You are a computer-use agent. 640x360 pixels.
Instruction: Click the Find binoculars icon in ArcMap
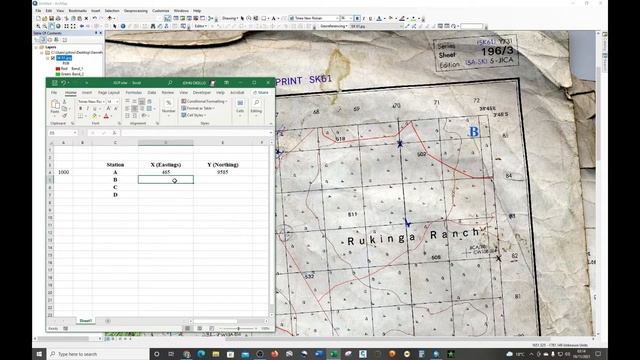tap(153, 26)
